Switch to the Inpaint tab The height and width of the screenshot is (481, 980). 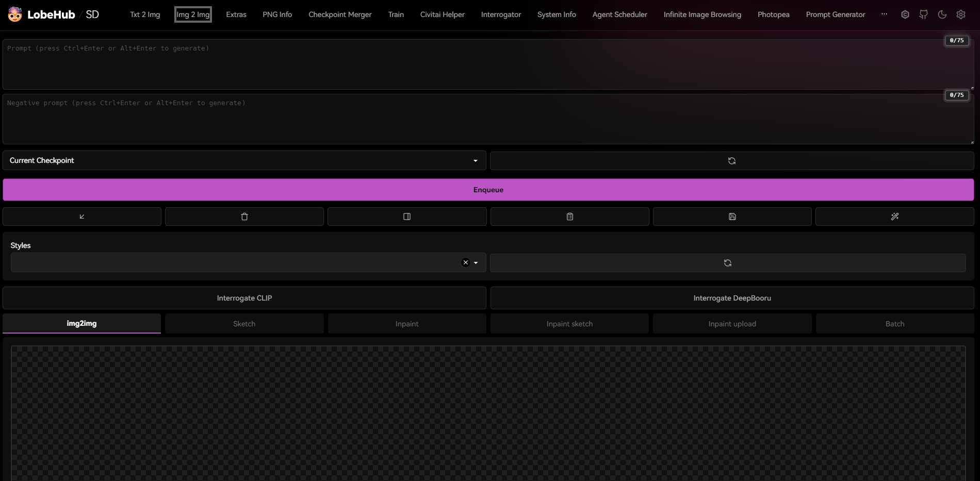407,323
